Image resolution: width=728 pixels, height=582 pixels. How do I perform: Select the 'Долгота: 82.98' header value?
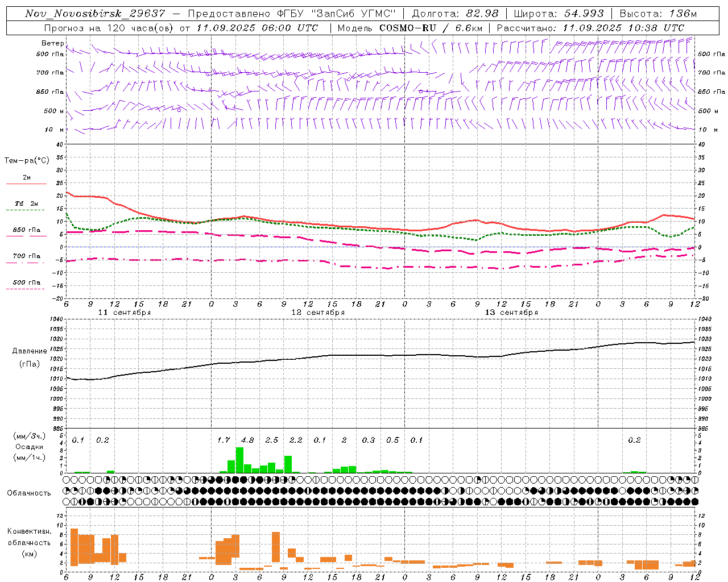point(455,14)
